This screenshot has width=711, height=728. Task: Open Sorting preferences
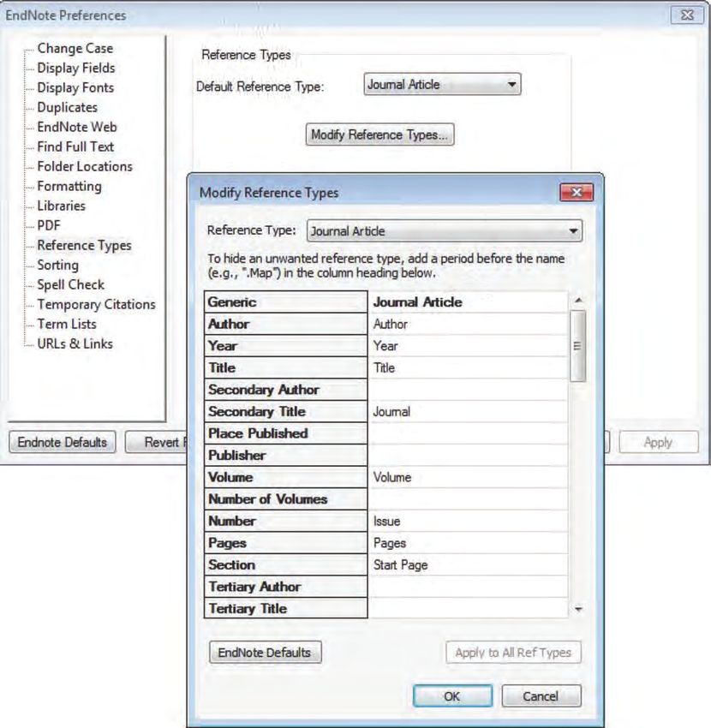coord(57,266)
